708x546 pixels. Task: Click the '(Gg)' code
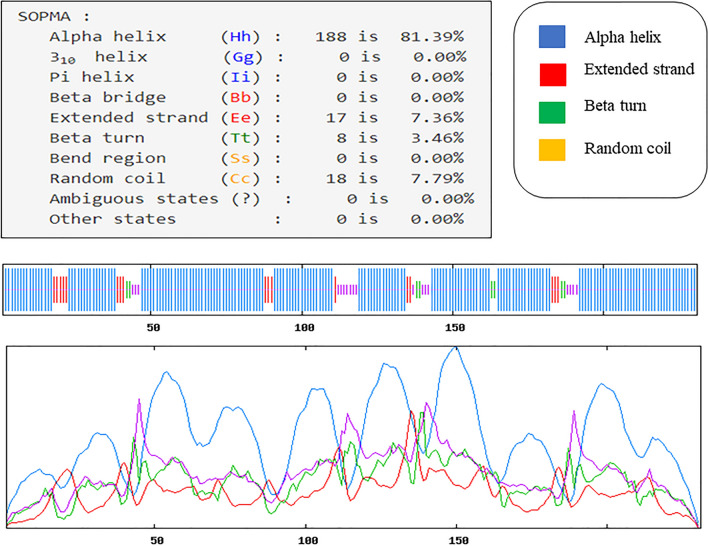(x=243, y=57)
